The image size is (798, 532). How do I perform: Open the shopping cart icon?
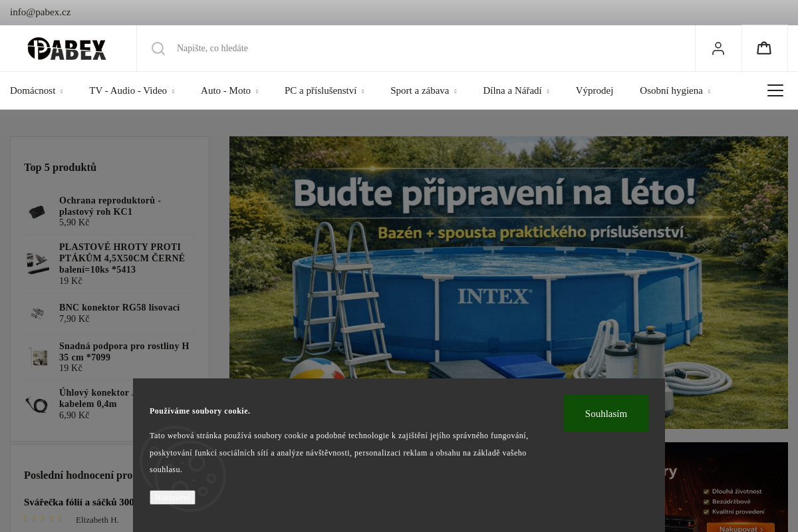click(764, 49)
